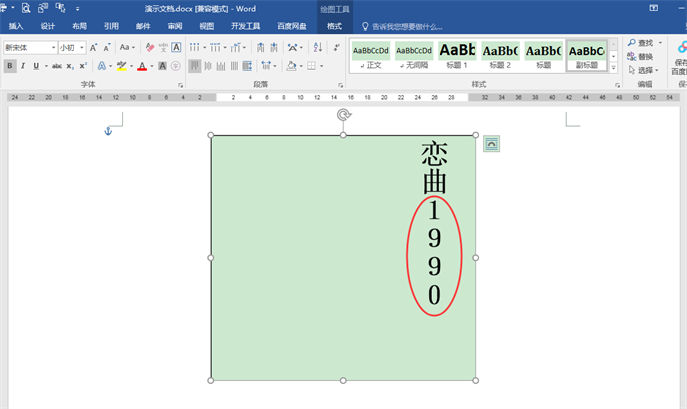Open layout options icon beside text box
Viewport: 687px width, 409px height.
coord(491,144)
